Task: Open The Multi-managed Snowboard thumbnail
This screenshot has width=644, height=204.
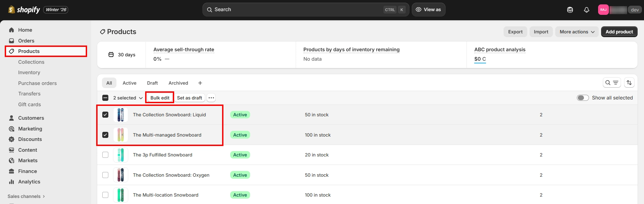Action: click(x=120, y=135)
